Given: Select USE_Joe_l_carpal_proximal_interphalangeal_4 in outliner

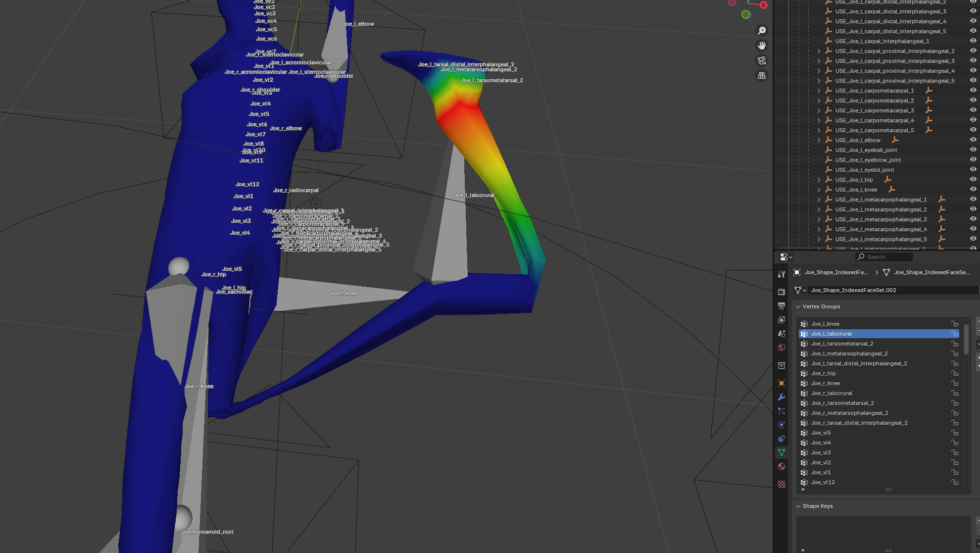Looking at the screenshot, I should 895,71.
